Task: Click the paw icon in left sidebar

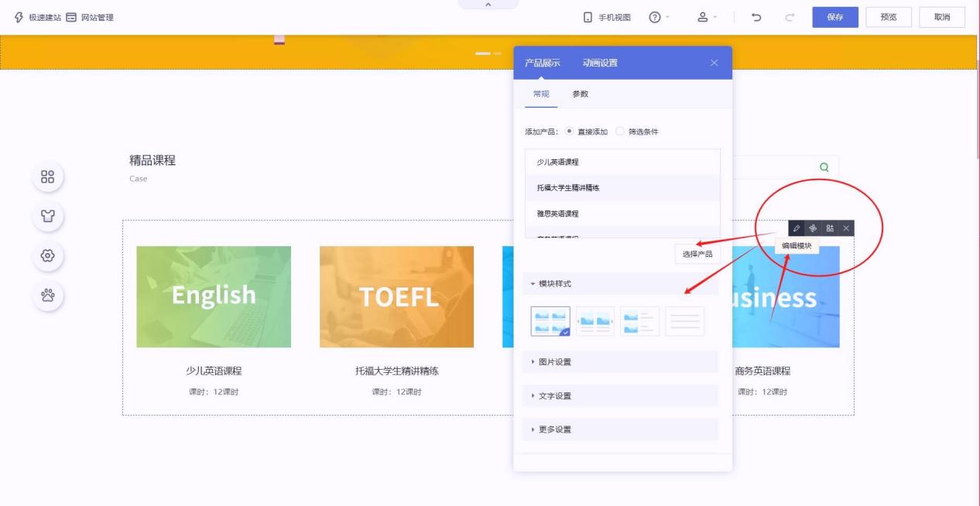Action: click(47, 295)
